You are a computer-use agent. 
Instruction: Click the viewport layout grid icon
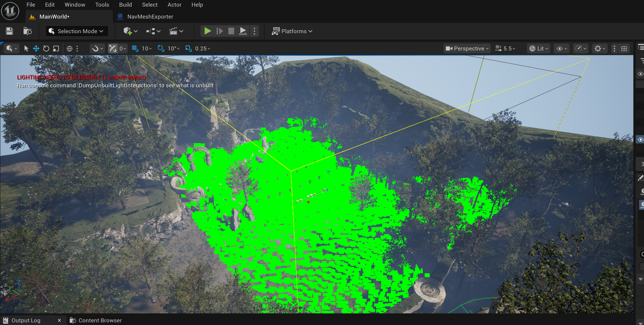pyautogui.click(x=624, y=48)
